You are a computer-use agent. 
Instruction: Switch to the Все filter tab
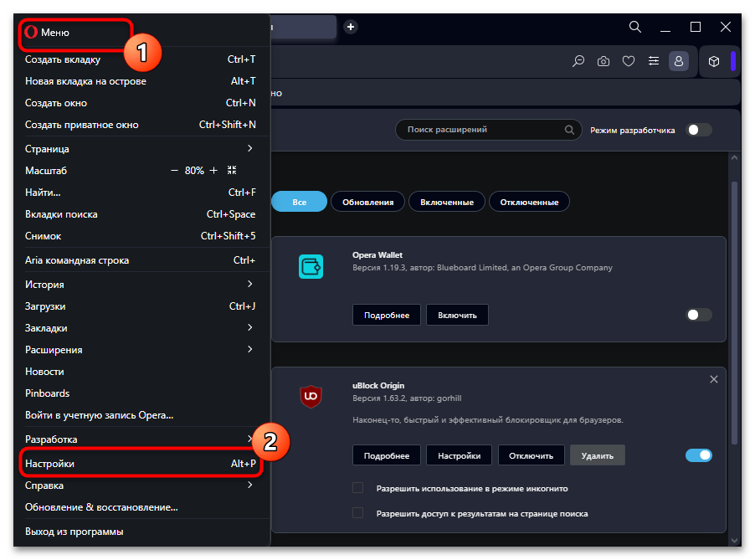pyautogui.click(x=299, y=202)
